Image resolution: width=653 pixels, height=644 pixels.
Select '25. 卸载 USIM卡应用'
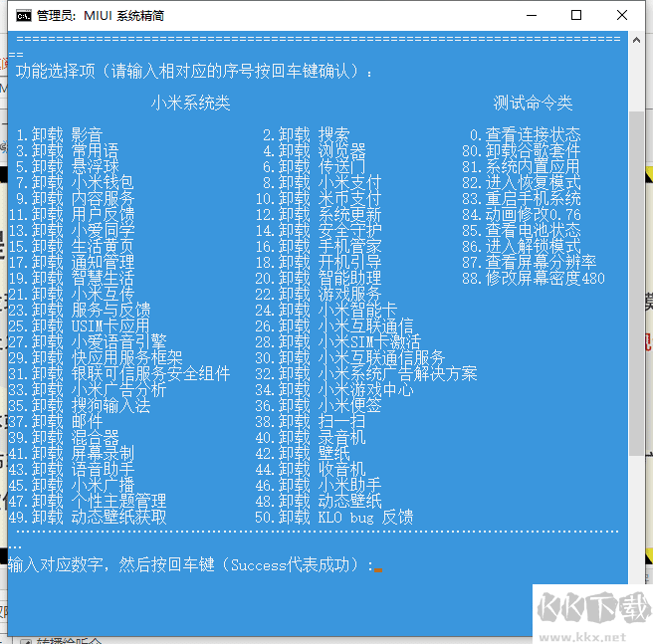pyautogui.click(x=79, y=325)
